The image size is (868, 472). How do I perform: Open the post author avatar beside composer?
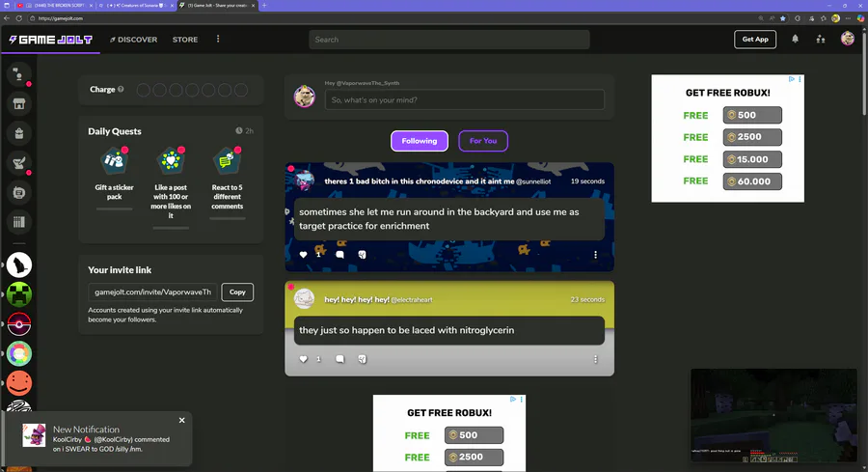click(x=304, y=97)
